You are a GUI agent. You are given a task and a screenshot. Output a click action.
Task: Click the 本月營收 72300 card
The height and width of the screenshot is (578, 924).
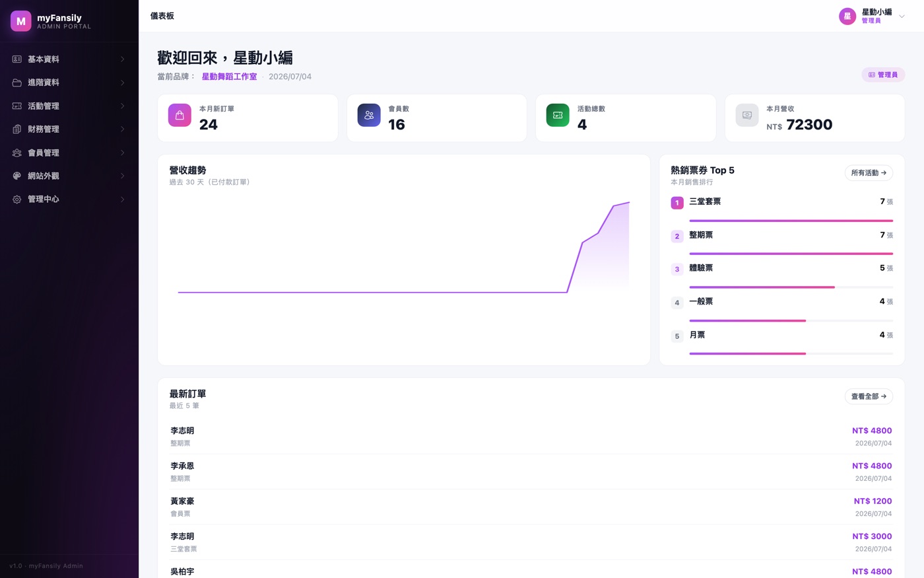[x=814, y=118]
